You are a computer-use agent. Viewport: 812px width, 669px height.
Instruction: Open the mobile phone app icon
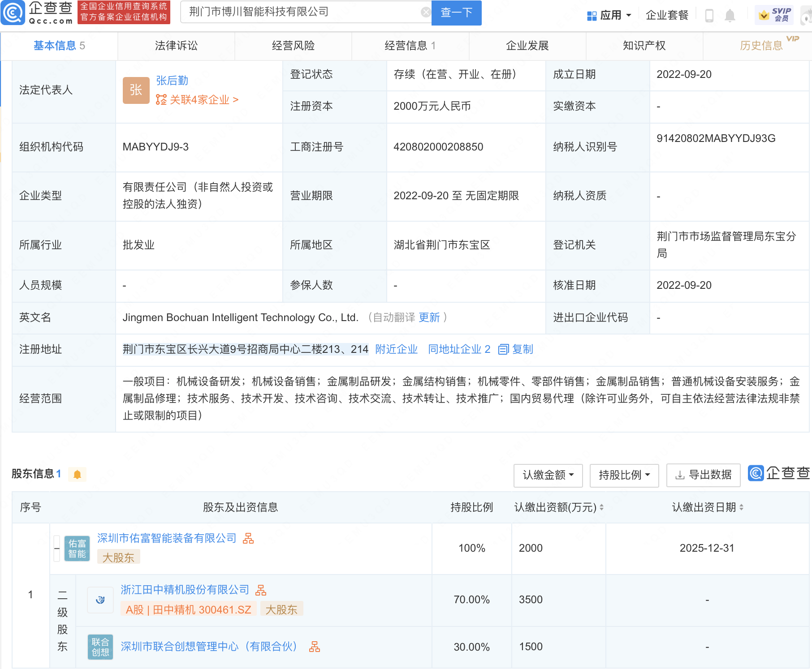(709, 15)
